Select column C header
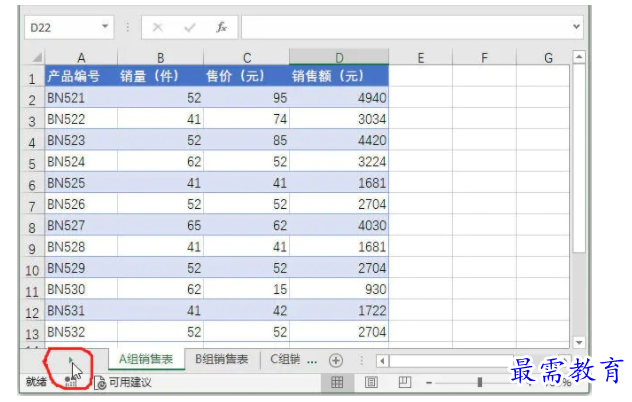The image size is (632, 402). coord(247,58)
